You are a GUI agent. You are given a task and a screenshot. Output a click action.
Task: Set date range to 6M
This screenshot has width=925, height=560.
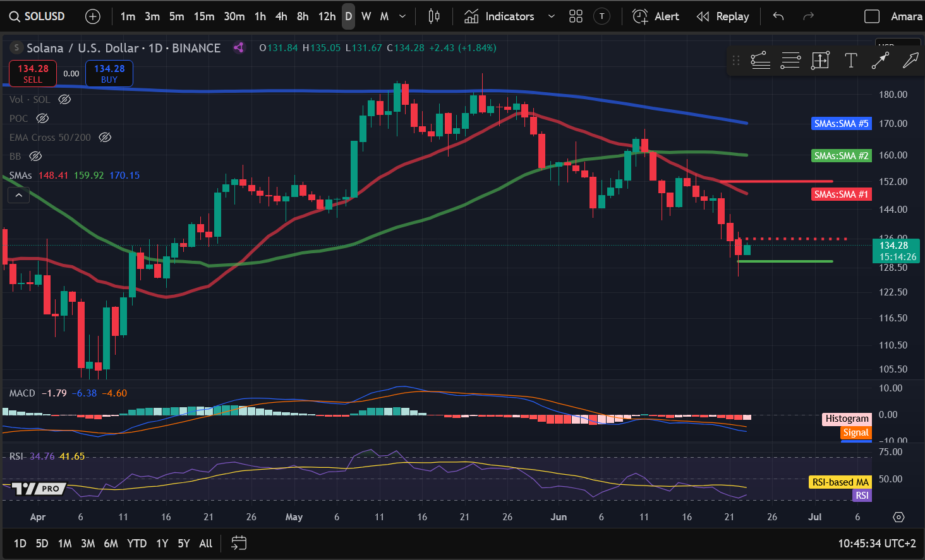click(x=111, y=543)
